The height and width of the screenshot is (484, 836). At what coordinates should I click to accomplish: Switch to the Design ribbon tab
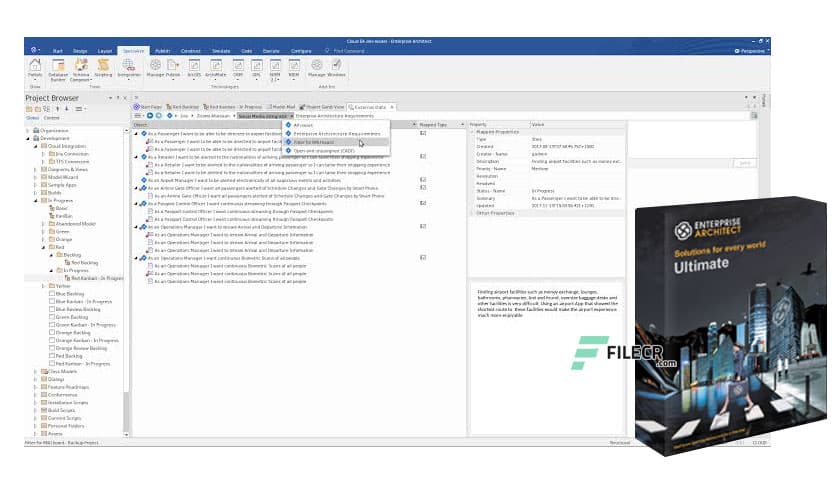(x=80, y=51)
